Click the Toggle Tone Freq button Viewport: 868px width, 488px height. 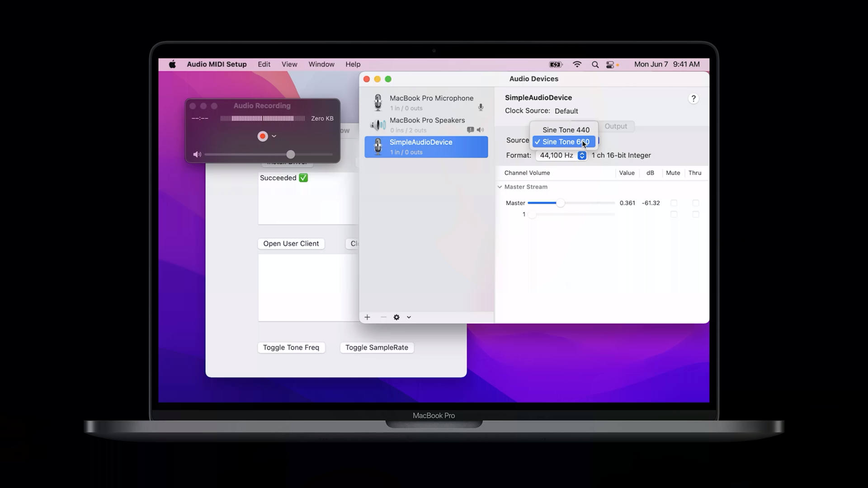pyautogui.click(x=291, y=347)
